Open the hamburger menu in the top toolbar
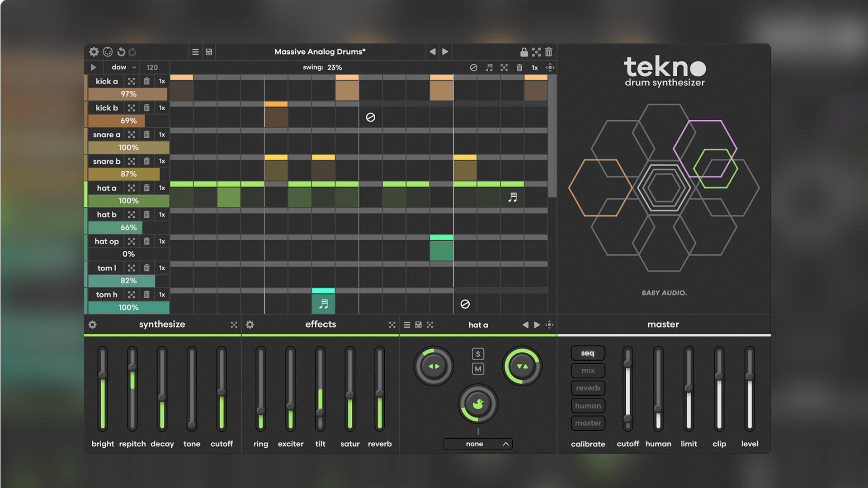 point(195,52)
